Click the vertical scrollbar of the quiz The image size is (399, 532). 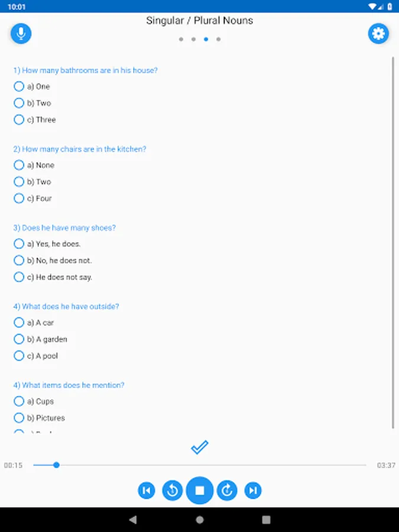click(393, 236)
